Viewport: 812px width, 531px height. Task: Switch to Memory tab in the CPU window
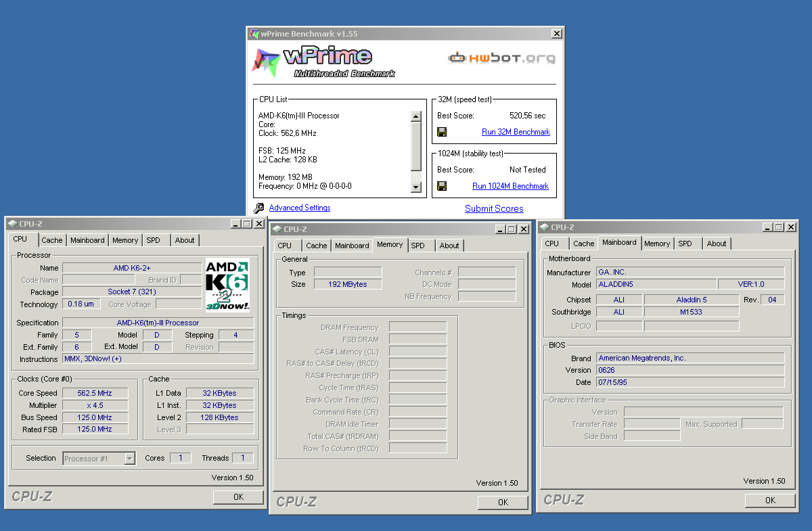pyautogui.click(x=125, y=240)
